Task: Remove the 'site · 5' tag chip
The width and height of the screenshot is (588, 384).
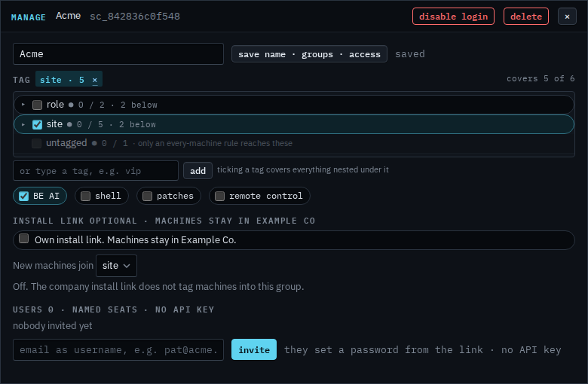Action: point(95,80)
